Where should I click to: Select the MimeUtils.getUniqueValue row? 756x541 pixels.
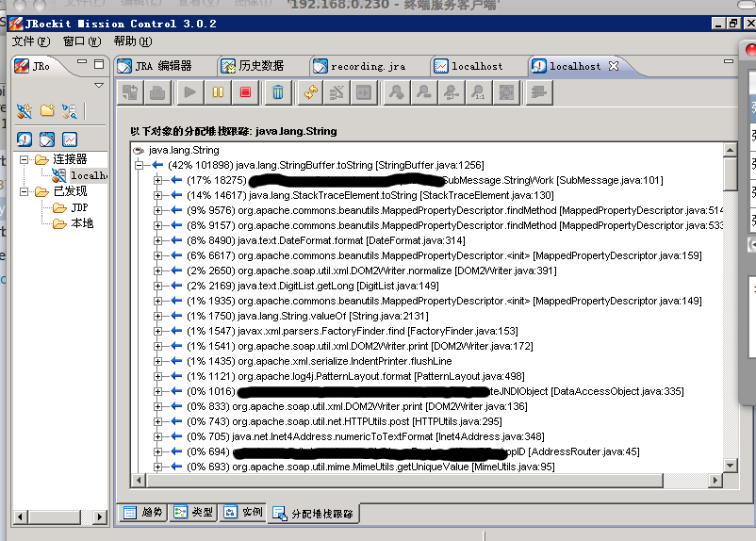(x=370, y=467)
